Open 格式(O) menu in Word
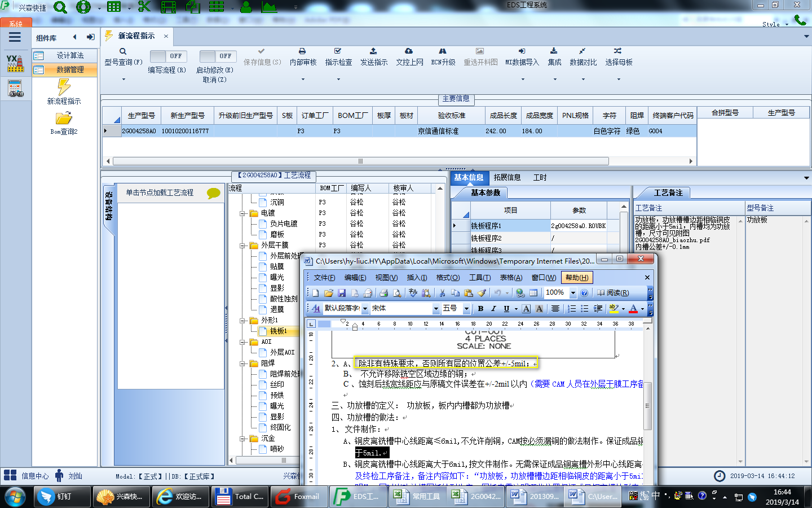 [x=448, y=278]
